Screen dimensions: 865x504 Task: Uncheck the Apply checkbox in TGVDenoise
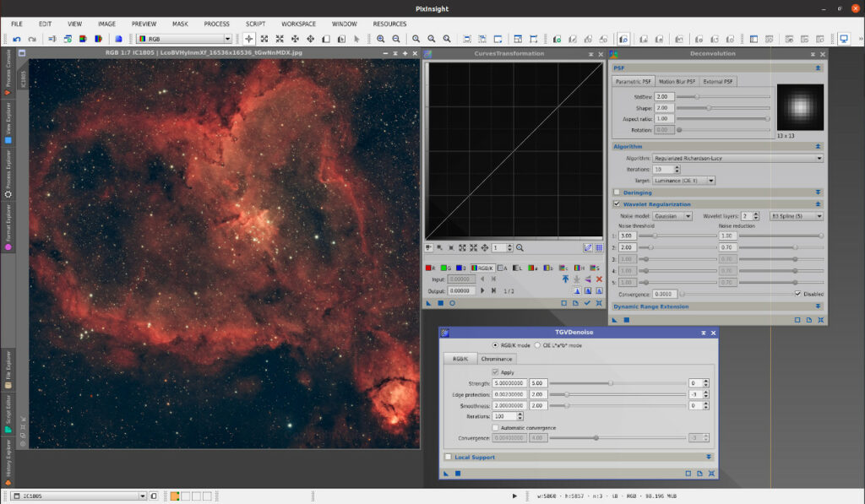(495, 372)
